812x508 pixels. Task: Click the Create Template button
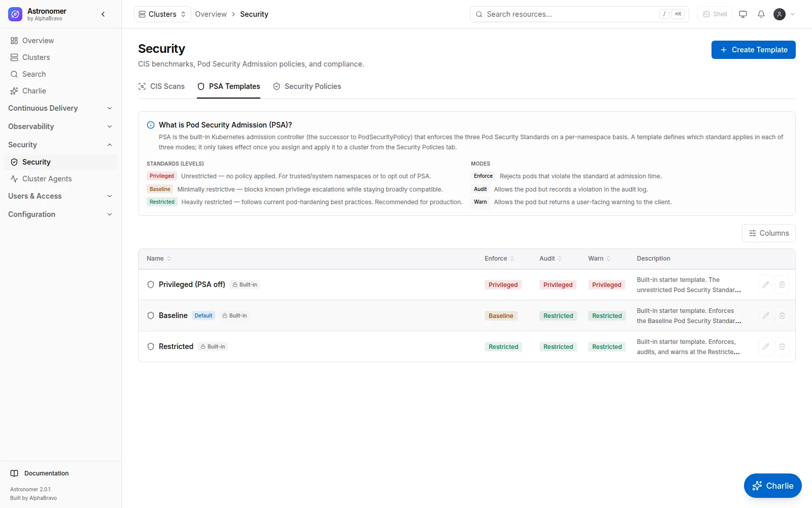coord(754,50)
